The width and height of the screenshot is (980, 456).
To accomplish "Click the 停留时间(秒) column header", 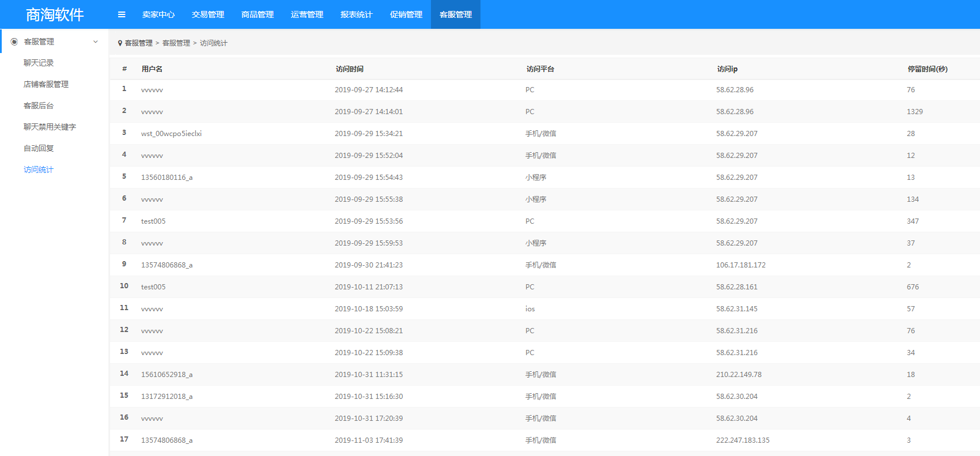I will (x=928, y=69).
